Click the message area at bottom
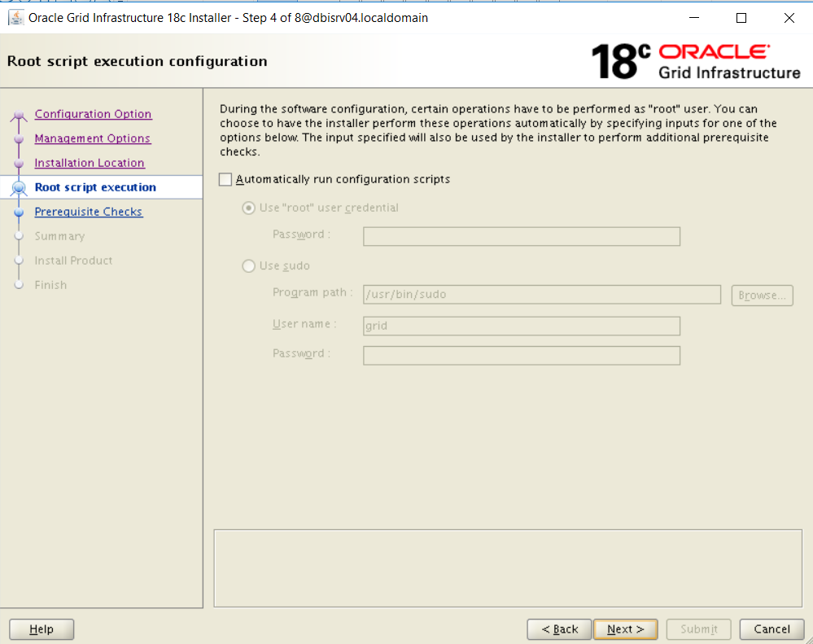Image resolution: width=813 pixels, height=644 pixels. tap(508, 568)
